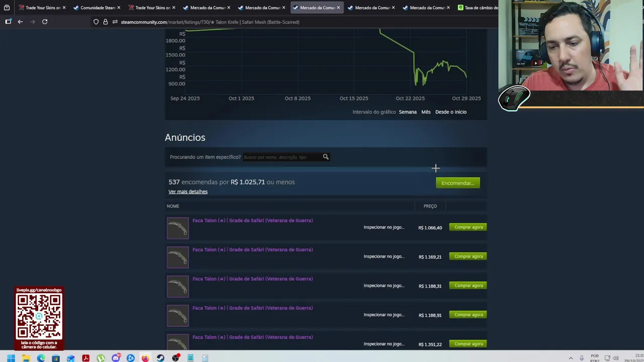
Task: Inspect in game the R$ 1.066,40 listing
Action: pyautogui.click(x=384, y=227)
